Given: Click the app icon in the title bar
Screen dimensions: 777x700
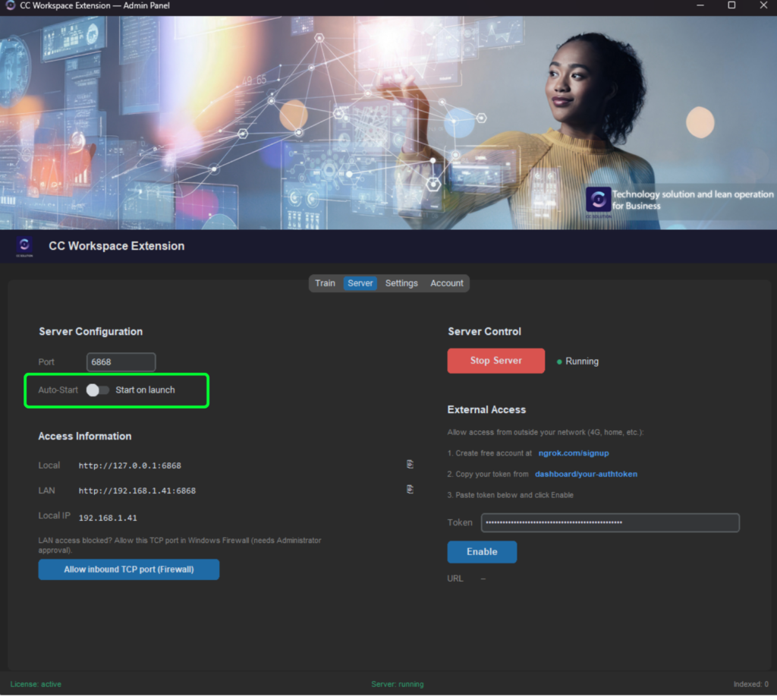Looking at the screenshot, I should pyautogui.click(x=10, y=6).
